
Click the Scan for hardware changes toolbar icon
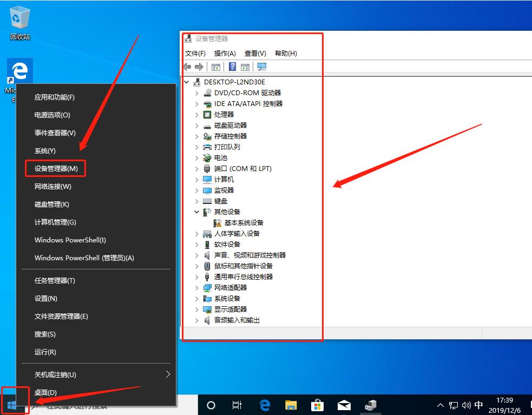[x=261, y=67]
